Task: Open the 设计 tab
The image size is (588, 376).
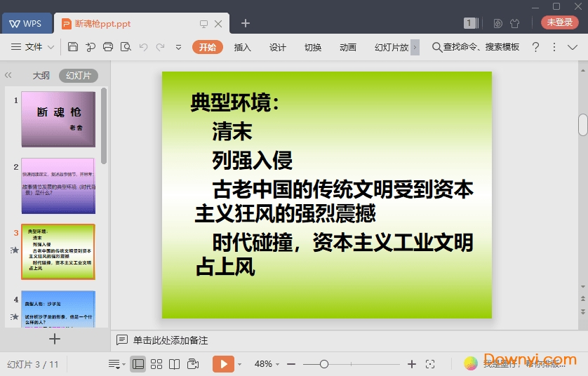Action: pos(277,47)
